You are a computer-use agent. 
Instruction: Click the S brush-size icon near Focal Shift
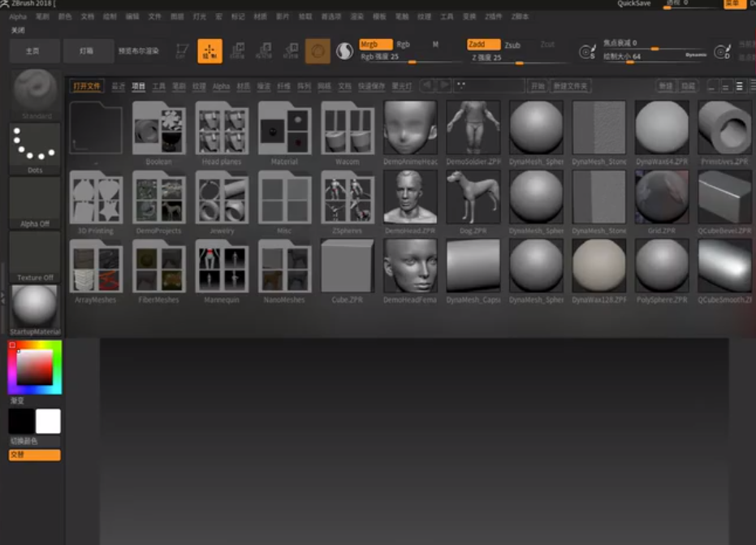pyautogui.click(x=587, y=51)
